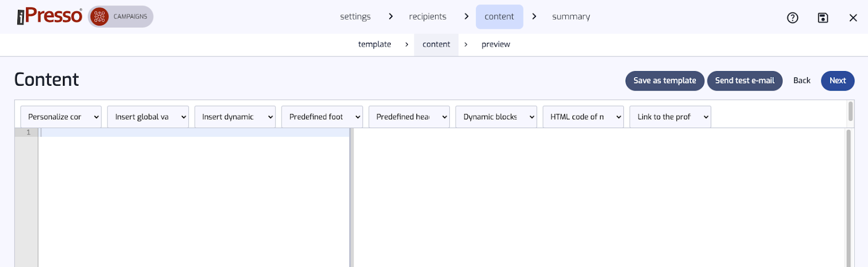Screen dimensions: 868x267
Task: Click Save as template button
Action: [x=665, y=81]
